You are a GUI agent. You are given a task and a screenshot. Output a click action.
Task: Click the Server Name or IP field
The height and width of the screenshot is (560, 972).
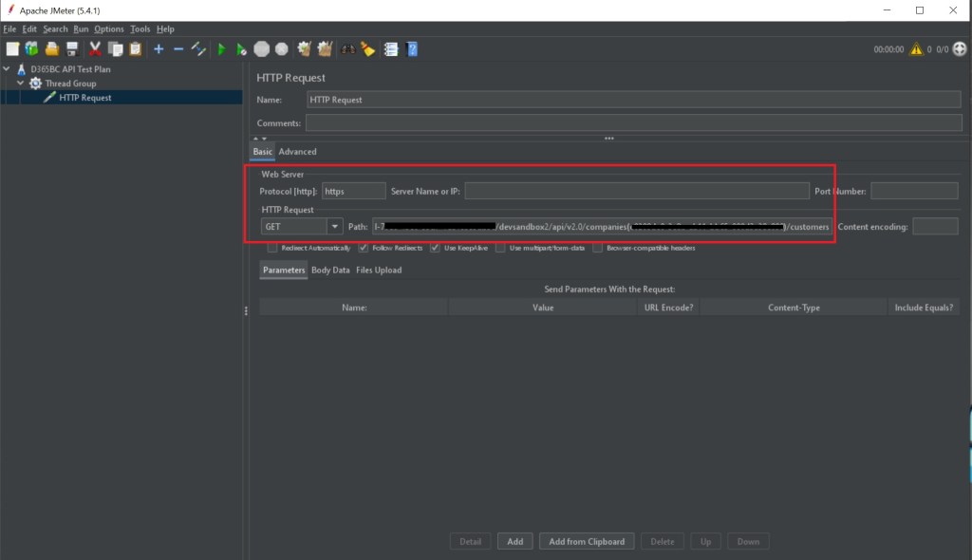click(636, 191)
